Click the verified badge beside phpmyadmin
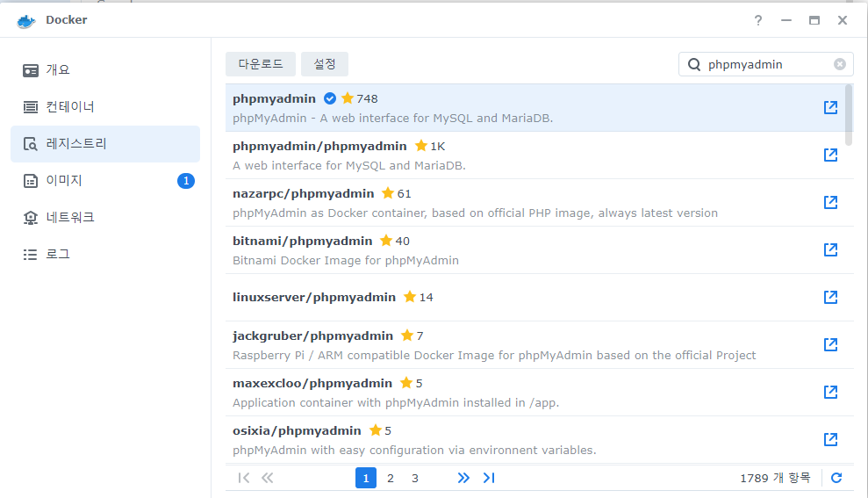The image size is (868, 498). tap(330, 98)
